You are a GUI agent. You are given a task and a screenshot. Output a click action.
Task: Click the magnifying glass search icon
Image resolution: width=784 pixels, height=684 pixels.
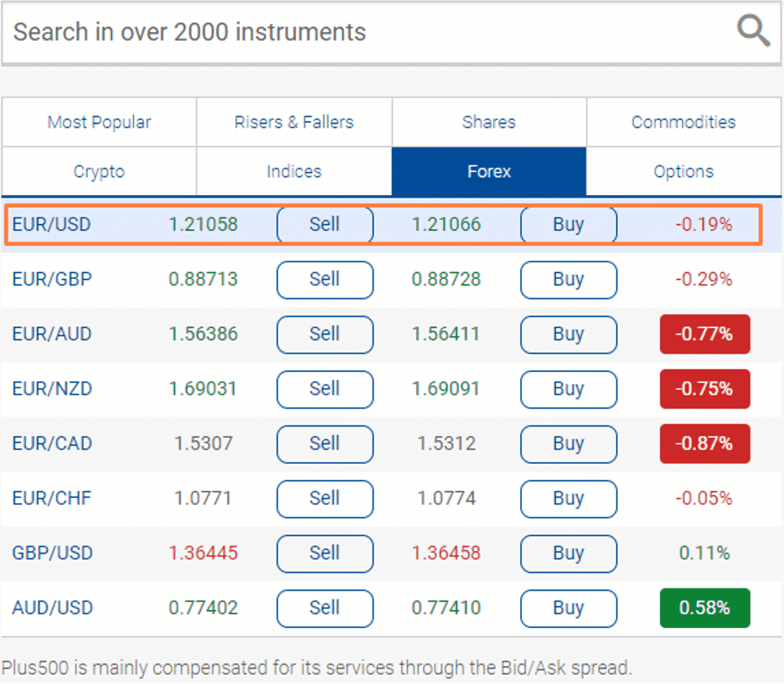[x=754, y=30]
